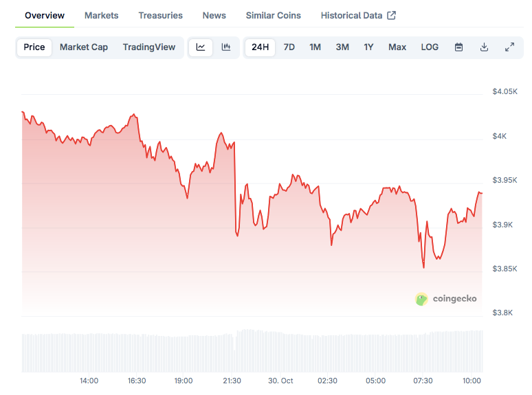
Task: Switch to candlestick chart view
Action: [x=225, y=47]
